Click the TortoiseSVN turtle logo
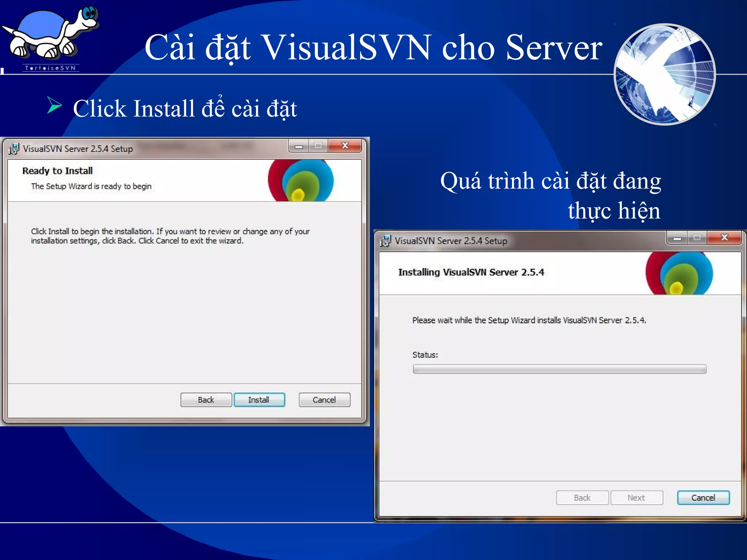 click(x=50, y=38)
